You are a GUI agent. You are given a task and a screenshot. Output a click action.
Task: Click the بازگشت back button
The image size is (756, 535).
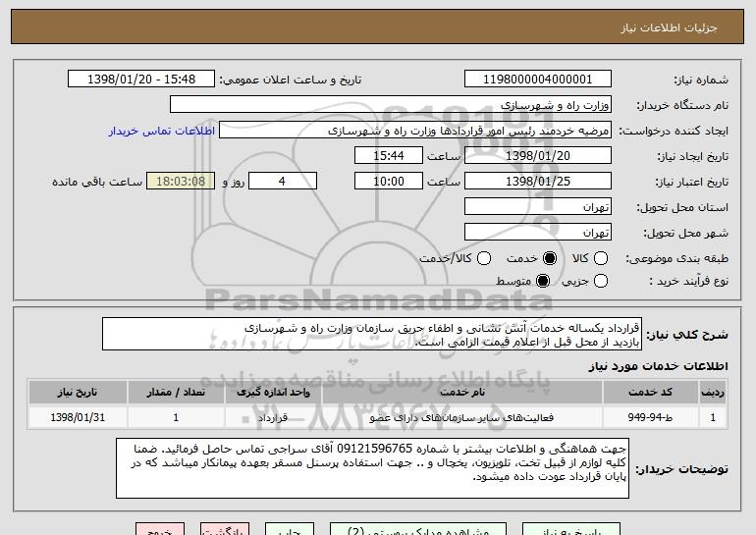[225, 529]
